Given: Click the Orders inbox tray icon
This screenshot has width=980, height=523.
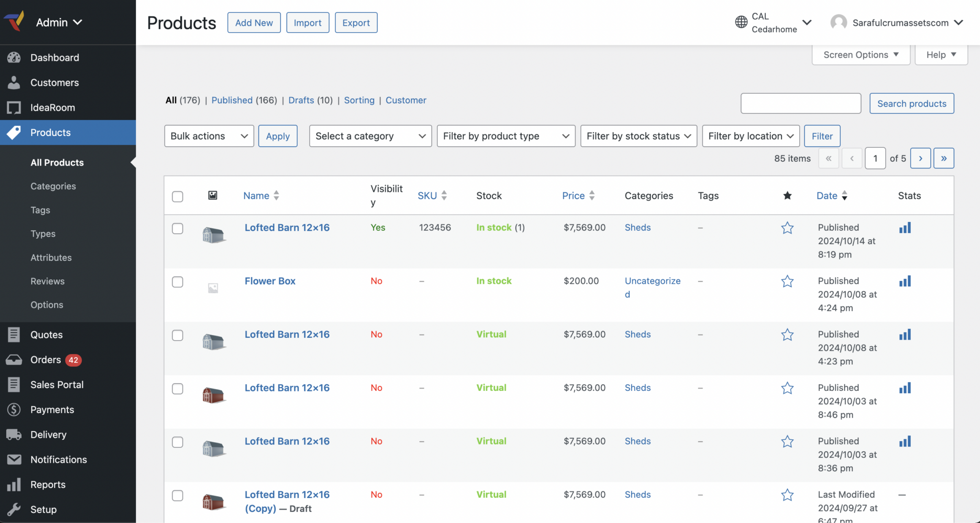Looking at the screenshot, I should [x=14, y=360].
